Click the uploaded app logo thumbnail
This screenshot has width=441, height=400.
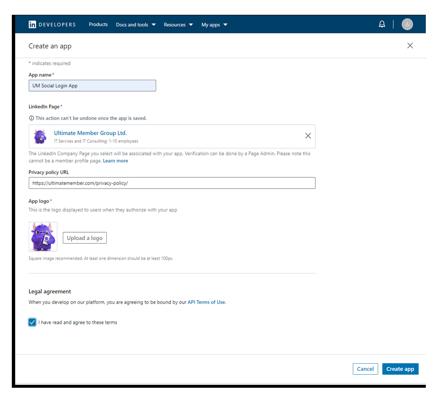[x=43, y=237]
